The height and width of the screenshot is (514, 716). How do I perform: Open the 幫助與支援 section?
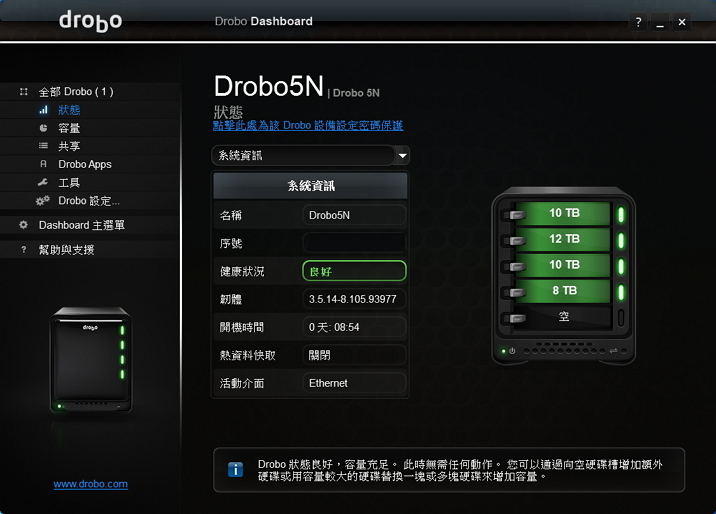(66, 250)
